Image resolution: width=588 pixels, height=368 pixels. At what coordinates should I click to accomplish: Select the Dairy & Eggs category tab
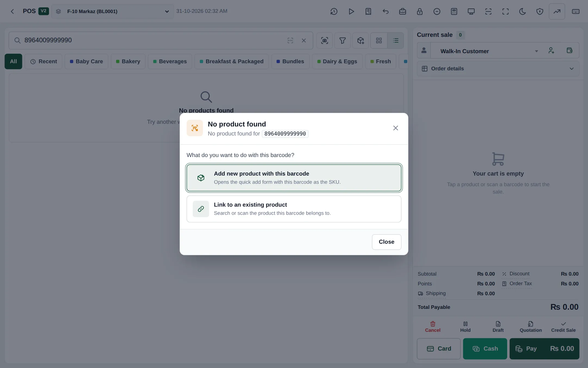coord(337,62)
